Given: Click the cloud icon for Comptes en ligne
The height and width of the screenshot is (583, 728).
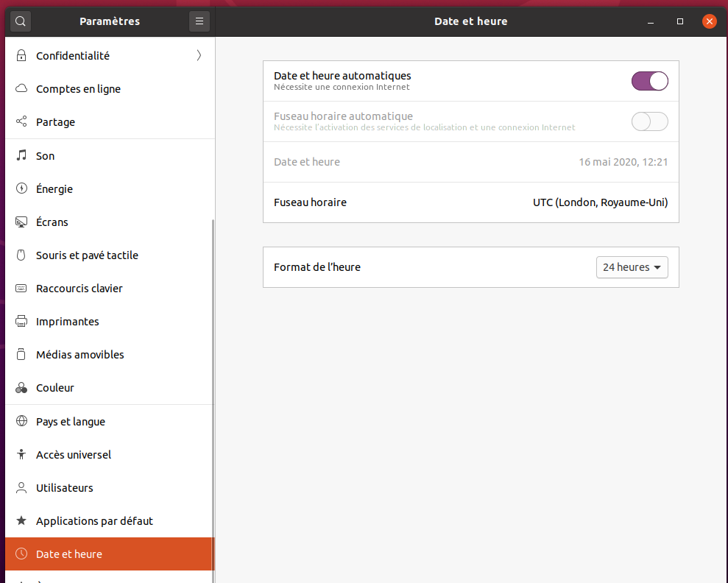Looking at the screenshot, I should (21, 88).
